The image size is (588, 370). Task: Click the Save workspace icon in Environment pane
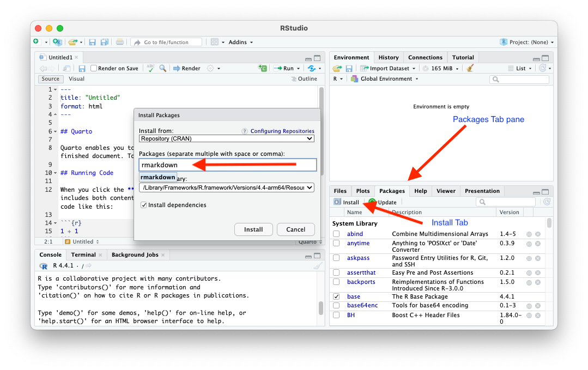(x=349, y=68)
